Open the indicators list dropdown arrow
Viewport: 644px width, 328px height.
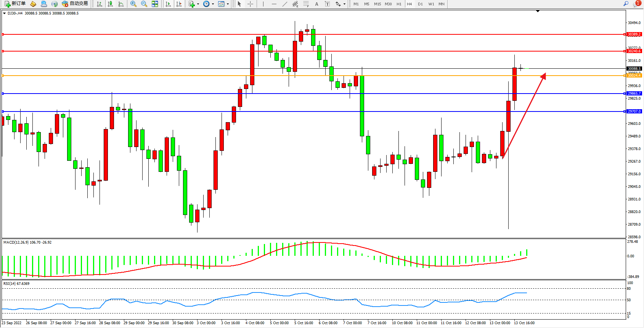pyautogui.click(x=198, y=4)
